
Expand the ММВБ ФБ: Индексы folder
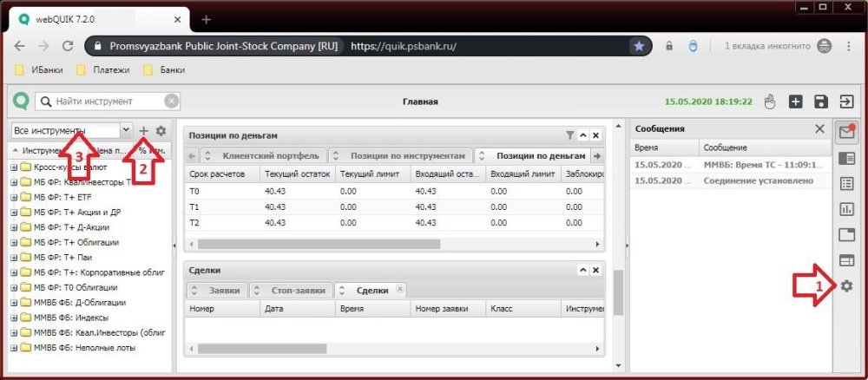coord(14,318)
